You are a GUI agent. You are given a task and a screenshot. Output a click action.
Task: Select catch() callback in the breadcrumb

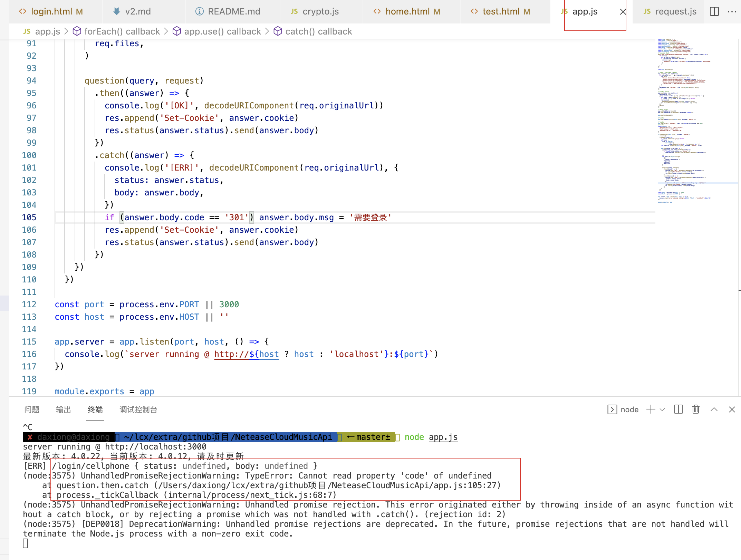click(x=318, y=31)
